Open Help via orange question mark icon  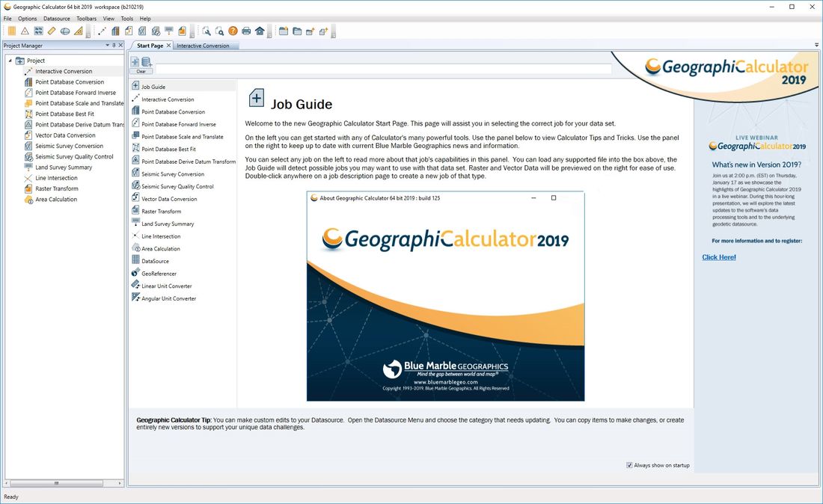click(233, 31)
